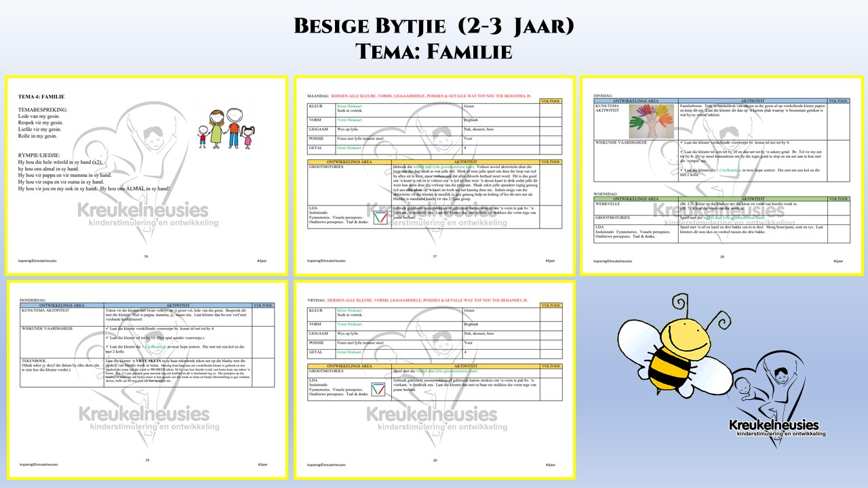The width and height of the screenshot is (868, 488).
Task: Select the DINSDAG heading on page 18
Action: 605,96
